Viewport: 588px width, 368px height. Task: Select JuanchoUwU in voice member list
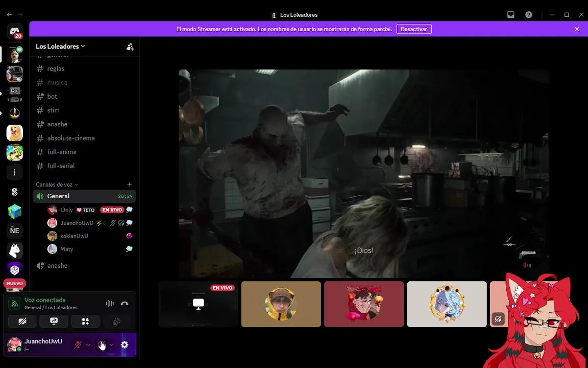(90, 223)
